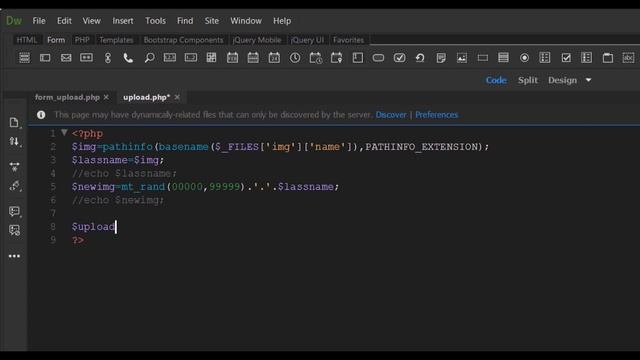The width and height of the screenshot is (640, 360).
Task: Open the Edit menu
Action: [x=64, y=21]
